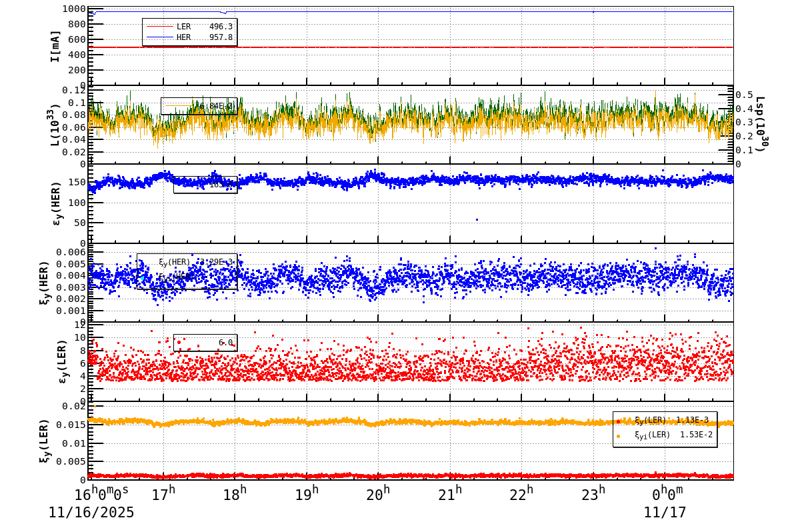Screen dimensions: 800x532
Task: Click the Lsp(10^30) right-side axis label
Action: [761, 125]
